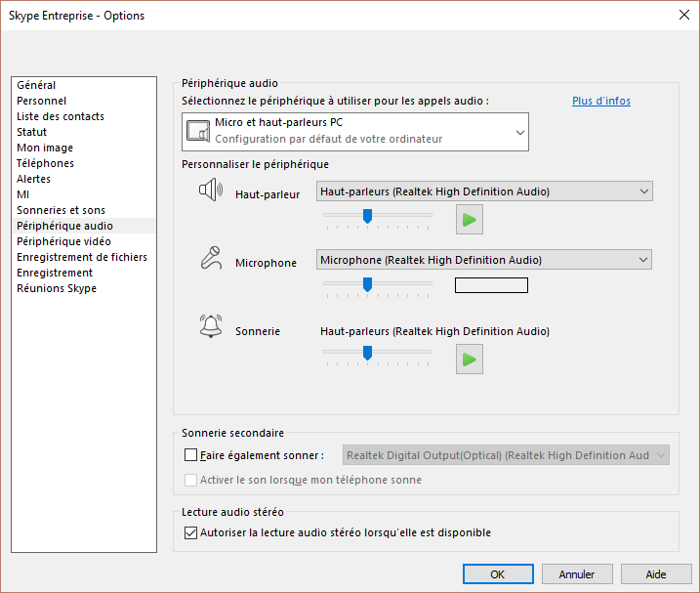Expand the Microphone Realtek dropdown

pos(484,260)
